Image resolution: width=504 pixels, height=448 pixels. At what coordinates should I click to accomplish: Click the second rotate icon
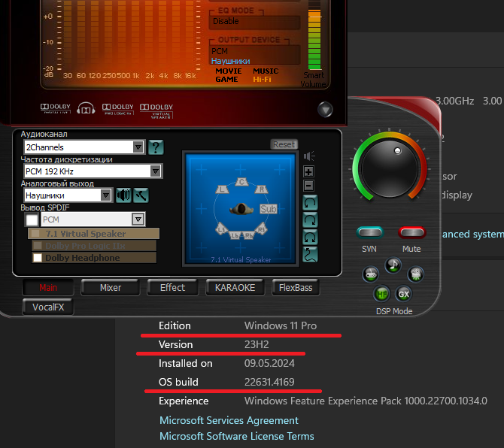tap(310, 220)
